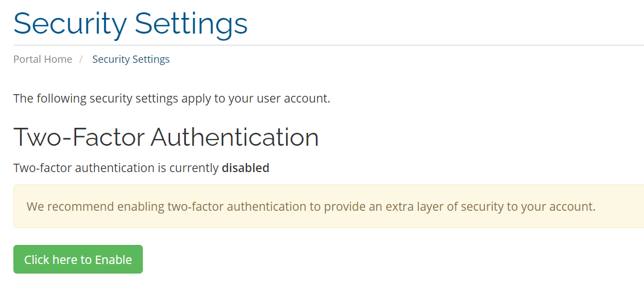
Task: Click the large Security Settings page title
Action: tap(130, 24)
